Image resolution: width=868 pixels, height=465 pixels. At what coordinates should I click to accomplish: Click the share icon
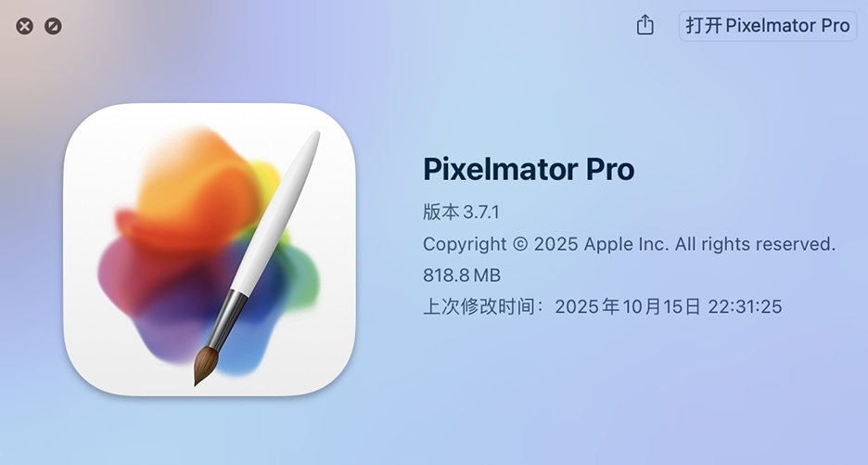click(x=645, y=25)
